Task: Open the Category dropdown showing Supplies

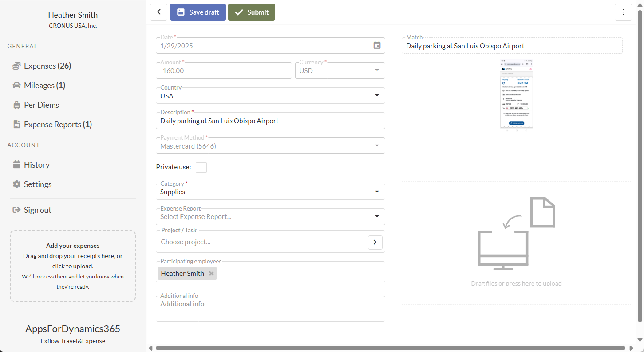Action: click(377, 192)
